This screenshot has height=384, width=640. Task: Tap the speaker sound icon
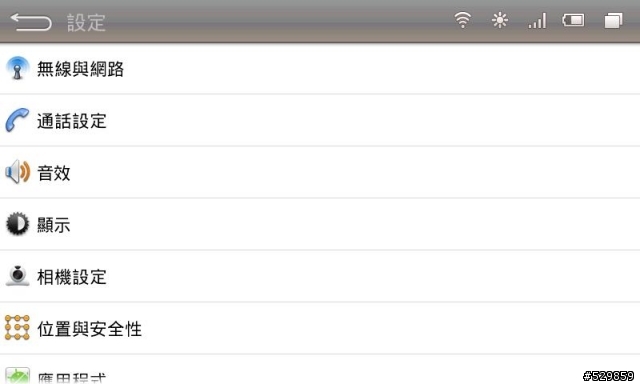tap(18, 172)
